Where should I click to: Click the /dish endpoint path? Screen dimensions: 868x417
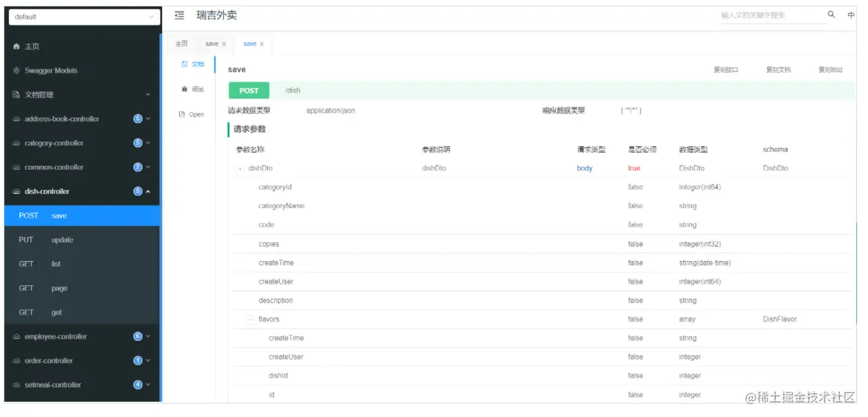tap(293, 91)
